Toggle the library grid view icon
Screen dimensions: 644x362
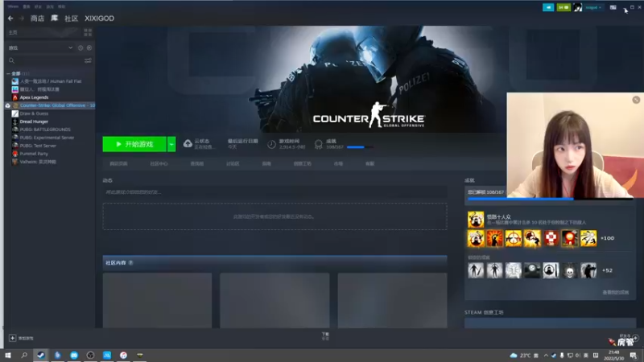click(88, 32)
